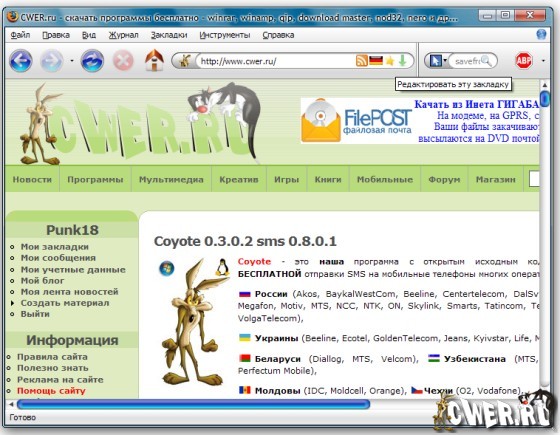
Task: Open the Мои закладки link
Action: pyautogui.click(x=55, y=246)
